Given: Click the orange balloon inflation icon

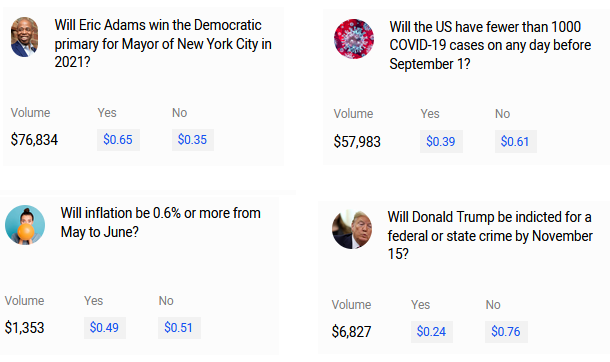Looking at the screenshot, I should pyautogui.click(x=25, y=225).
